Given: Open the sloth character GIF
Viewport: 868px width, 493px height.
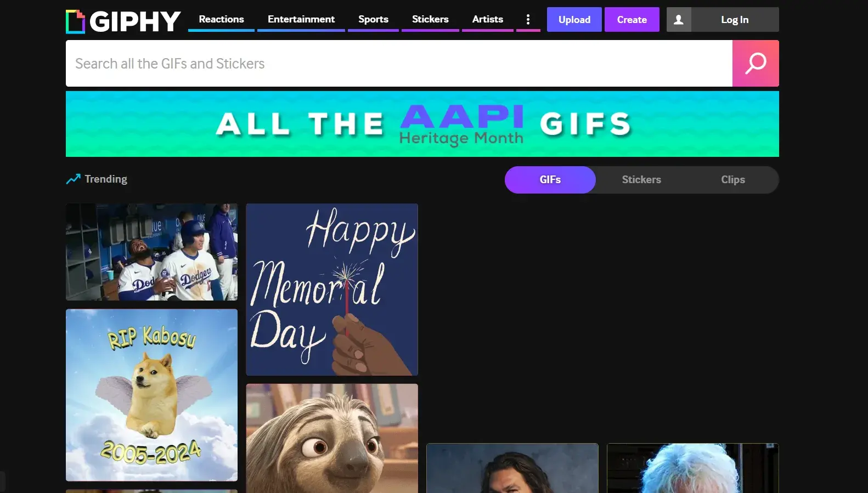Looking at the screenshot, I should [x=332, y=438].
